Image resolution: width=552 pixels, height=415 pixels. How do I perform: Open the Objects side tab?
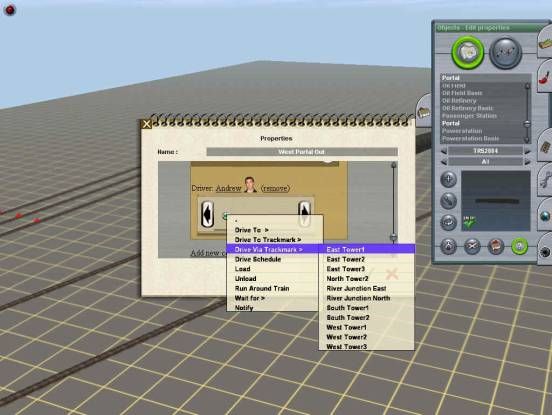pyautogui.click(x=545, y=146)
